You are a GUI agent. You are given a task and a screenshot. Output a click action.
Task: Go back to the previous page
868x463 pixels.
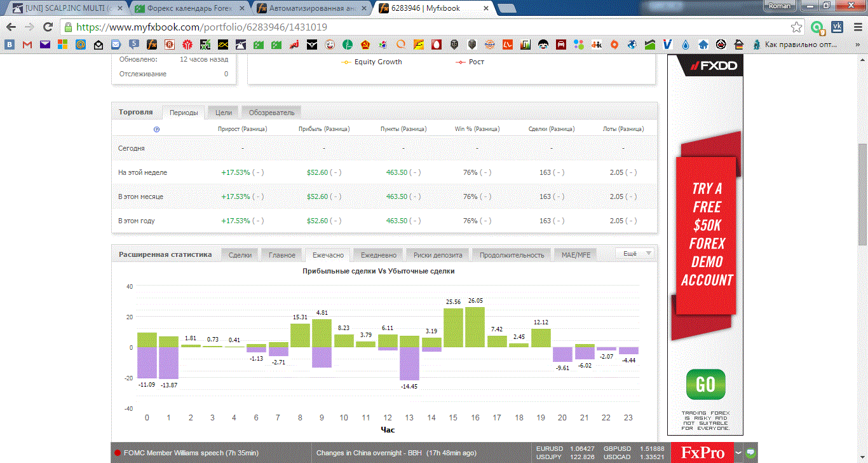(11, 27)
